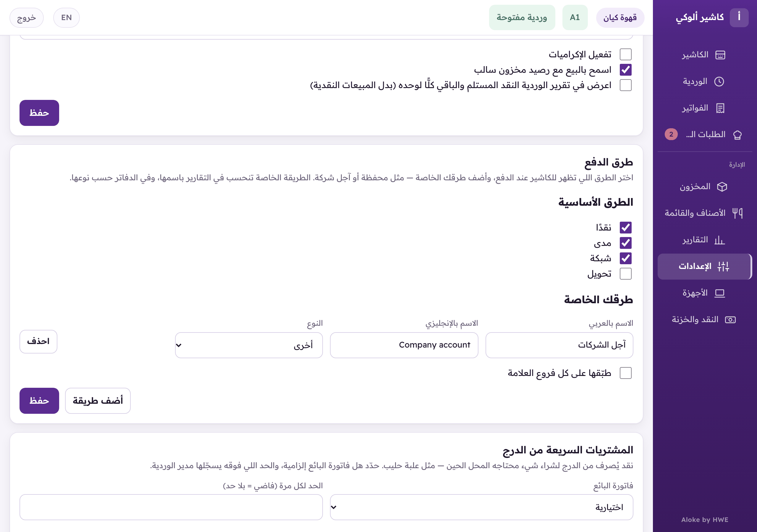The width and height of the screenshot is (757, 532).
Task: Open the الكاشير page from the sidebar
Action: coord(704,55)
